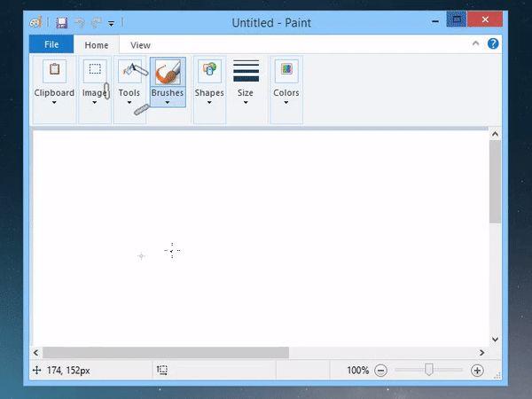This screenshot has height=399, width=532.
Task: Expand the Tools group dropdown arrow
Action: pos(129,103)
